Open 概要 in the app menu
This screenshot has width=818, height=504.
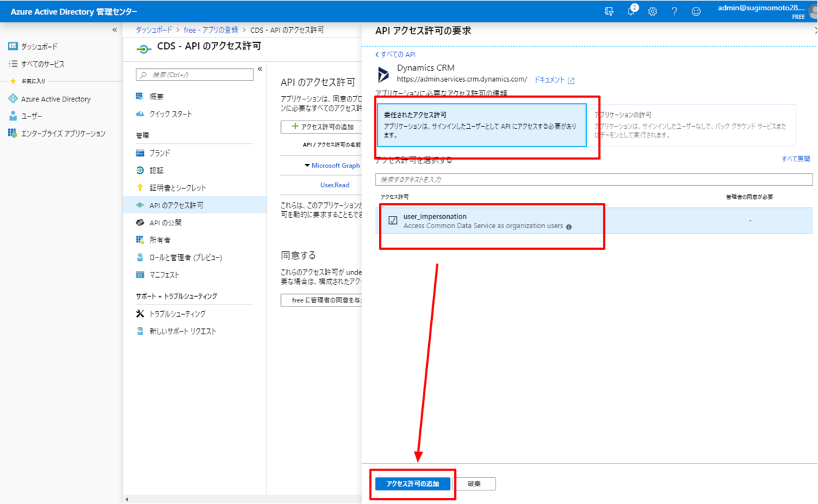(156, 97)
